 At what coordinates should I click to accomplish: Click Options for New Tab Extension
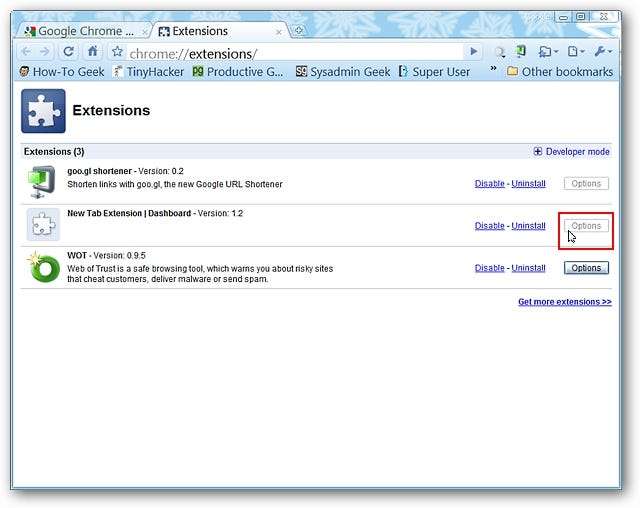(x=586, y=226)
